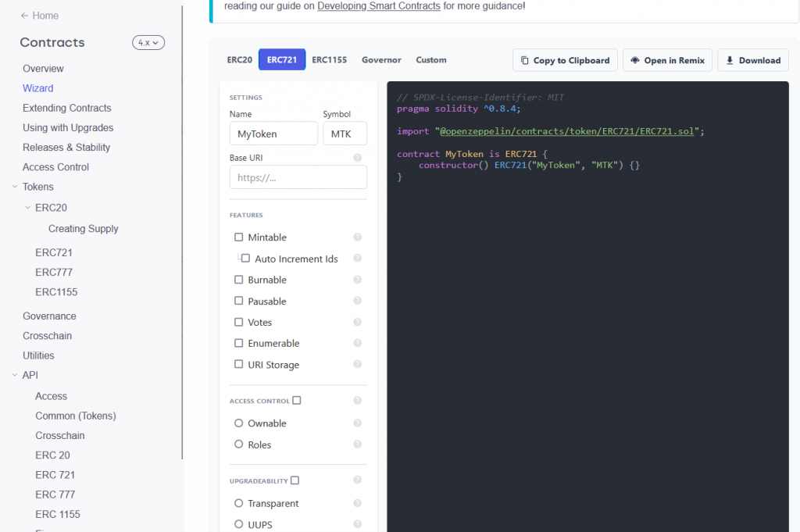Choose the Transparent proxy option
Viewport: 800px width, 532px height.
point(239,503)
